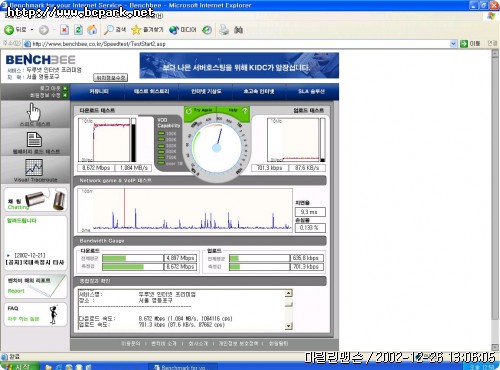
Task: Open the Search magnifier in IE toolbar
Action: click(x=109, y=30)
